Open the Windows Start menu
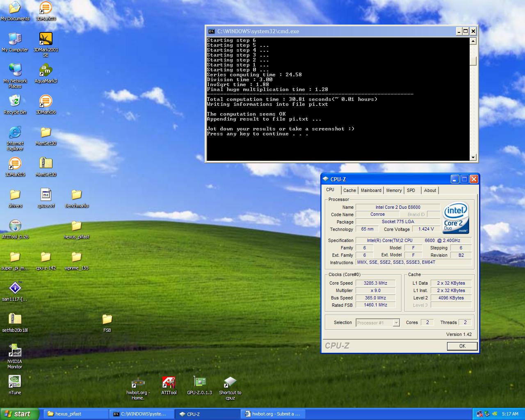This screenshot has width=525, height=420. click(x=20, y=414)
